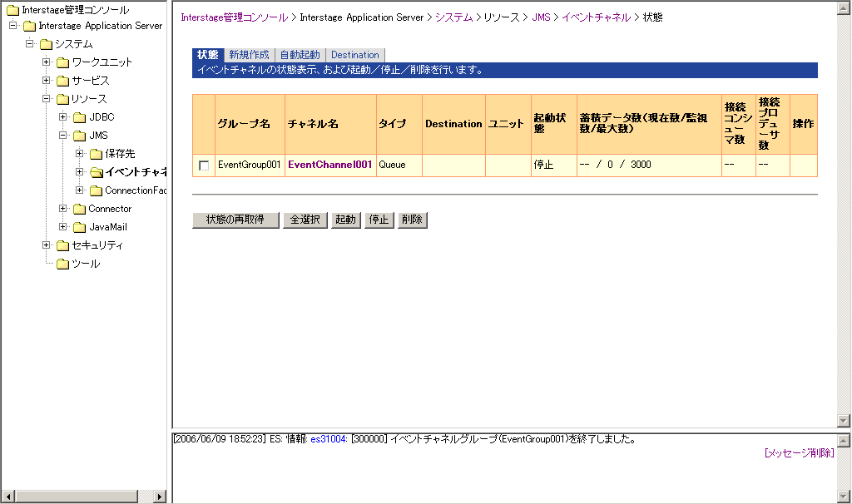
Task: Open the Destination tab
Action: [x=355, y=55]
